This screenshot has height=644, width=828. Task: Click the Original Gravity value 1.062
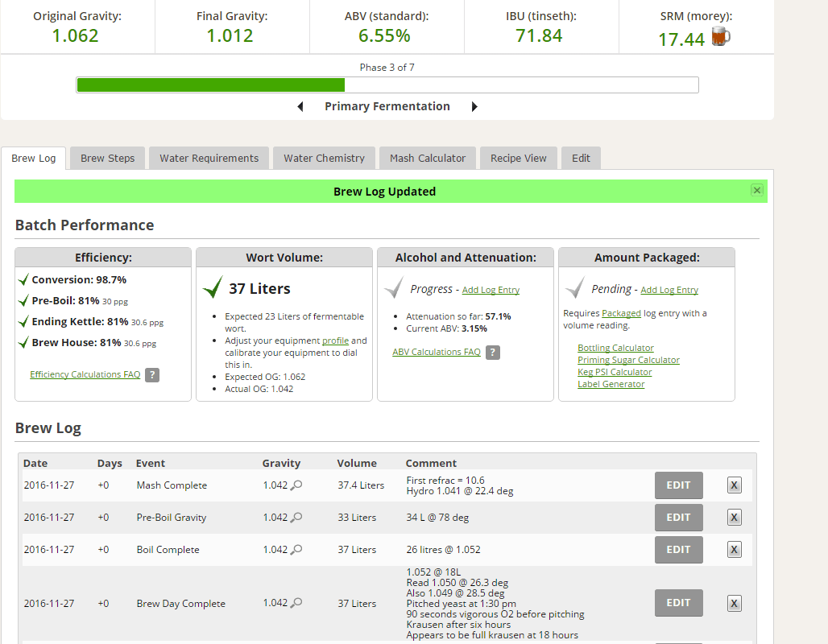75,36
